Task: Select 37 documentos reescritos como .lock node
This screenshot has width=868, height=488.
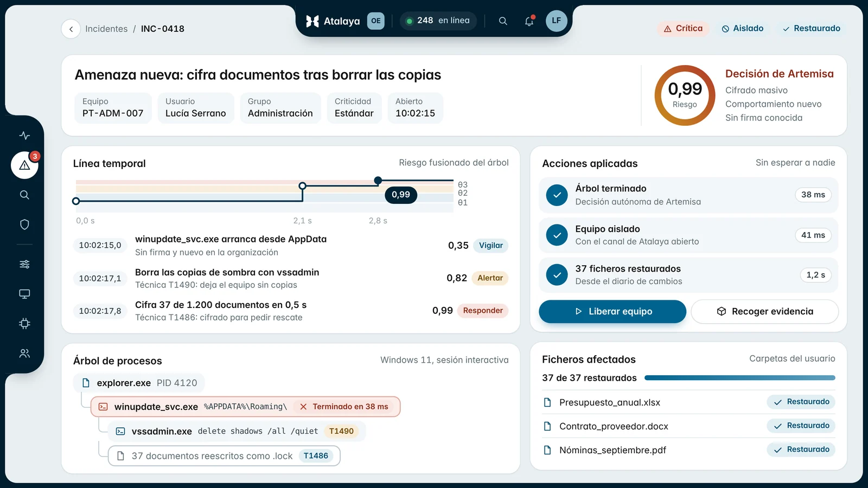Action: pyautogui.click(x=224, y=456)
